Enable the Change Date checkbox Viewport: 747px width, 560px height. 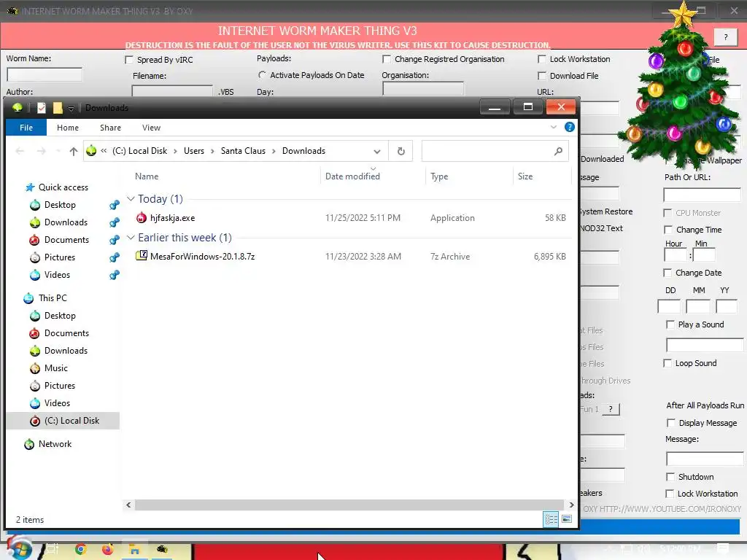pos(667,273)
